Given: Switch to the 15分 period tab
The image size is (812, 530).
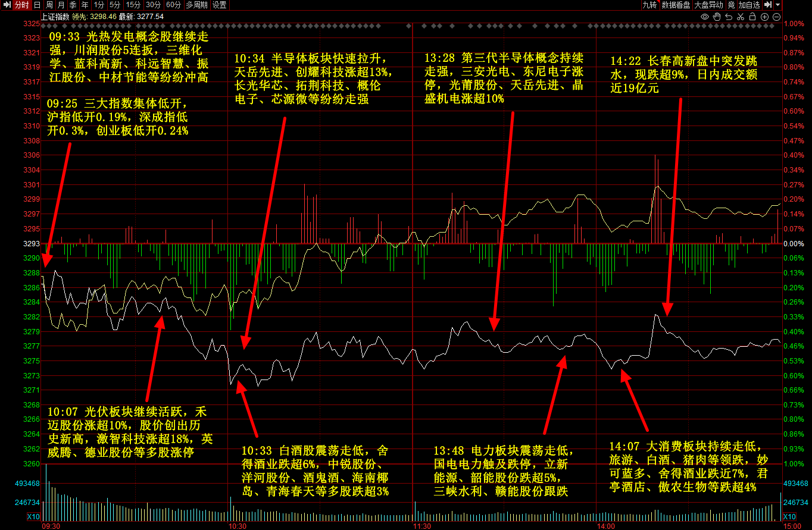Looking at the screenshot, I should coord(133,5).
